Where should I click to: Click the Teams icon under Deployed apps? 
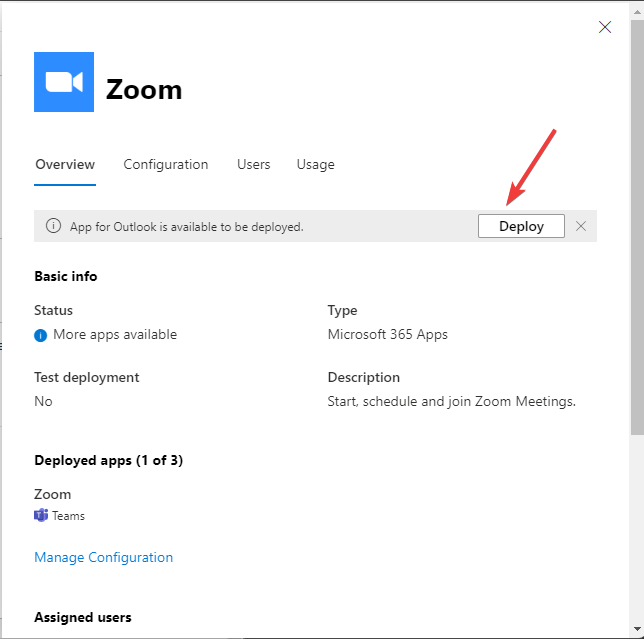[x=41, y=516]
